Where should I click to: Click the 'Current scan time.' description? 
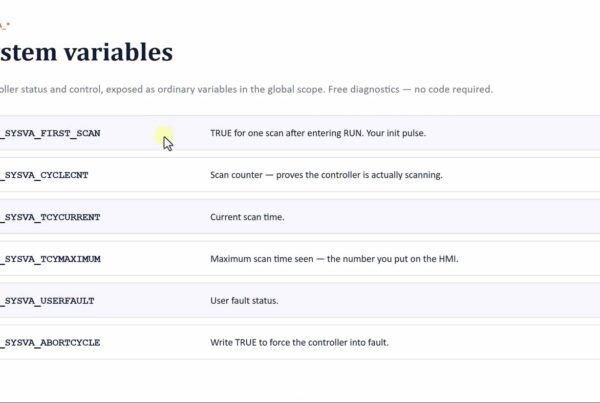click(247, 217)
